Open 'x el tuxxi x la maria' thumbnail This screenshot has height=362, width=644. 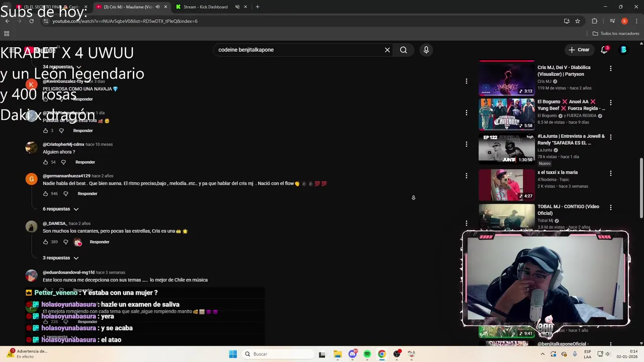click(x=507, y=185)
